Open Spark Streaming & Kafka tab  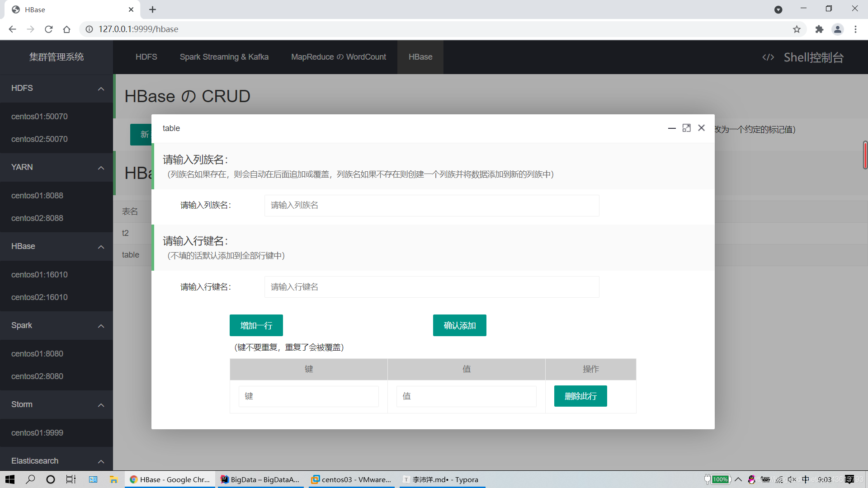tap(224, 57)
